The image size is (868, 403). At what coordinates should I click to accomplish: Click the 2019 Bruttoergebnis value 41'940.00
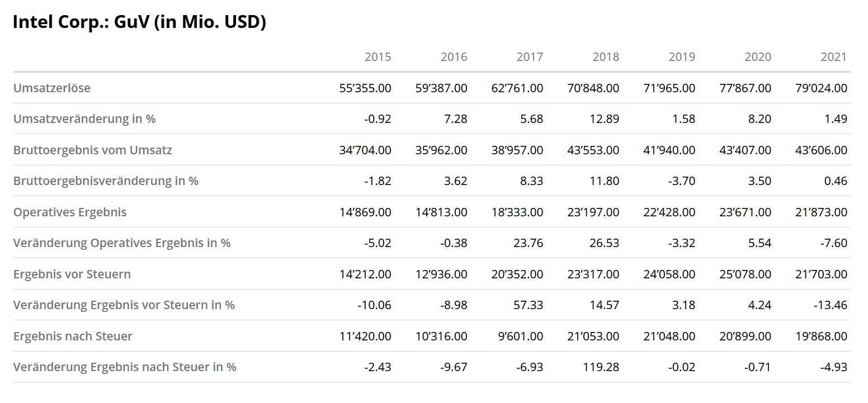coord(668,150)
